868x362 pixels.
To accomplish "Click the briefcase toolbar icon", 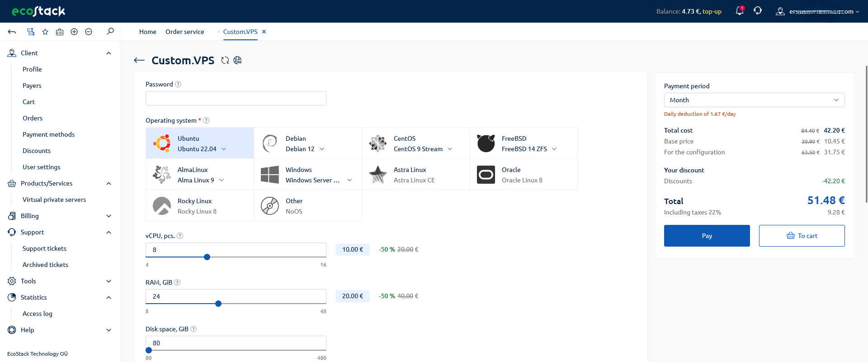I will (60, 32).
